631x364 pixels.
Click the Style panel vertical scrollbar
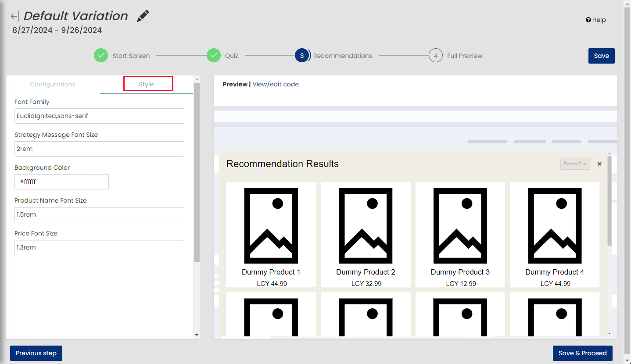pyautogui.click(x=197, y=172)
